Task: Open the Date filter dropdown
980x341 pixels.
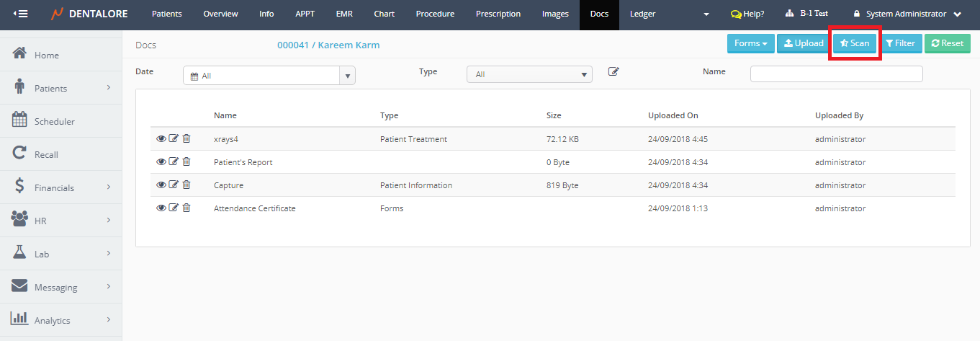Action: [x=269, y=75]
